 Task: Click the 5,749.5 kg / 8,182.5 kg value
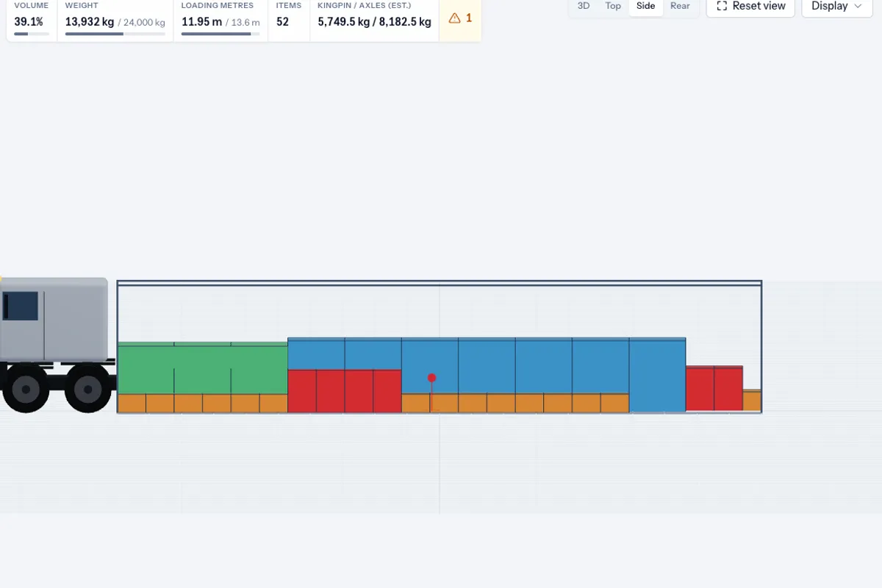click(x=375, y=21)
